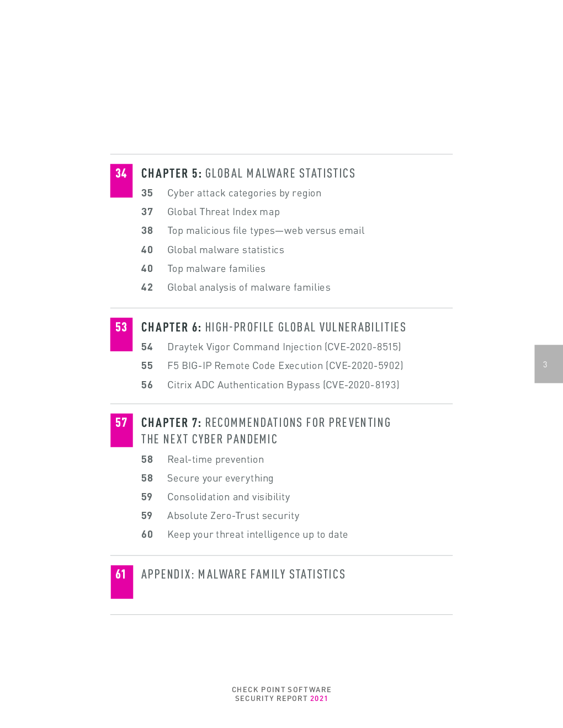The image size is (563, 728).
Task: Open Draytek Vigor Command Injection entry
Action: coord(284,347)
